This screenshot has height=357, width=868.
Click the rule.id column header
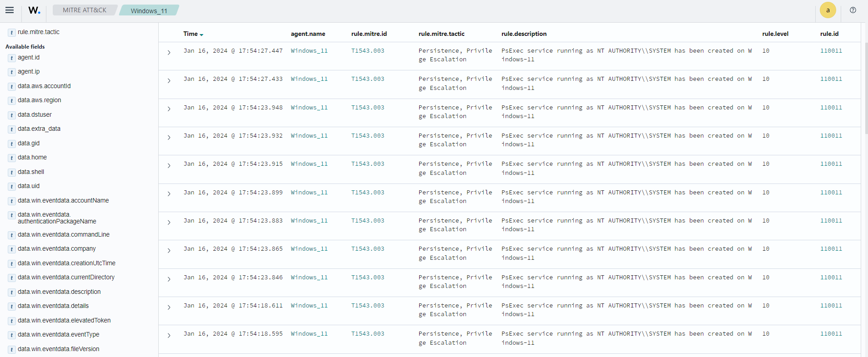click(829, 34)
